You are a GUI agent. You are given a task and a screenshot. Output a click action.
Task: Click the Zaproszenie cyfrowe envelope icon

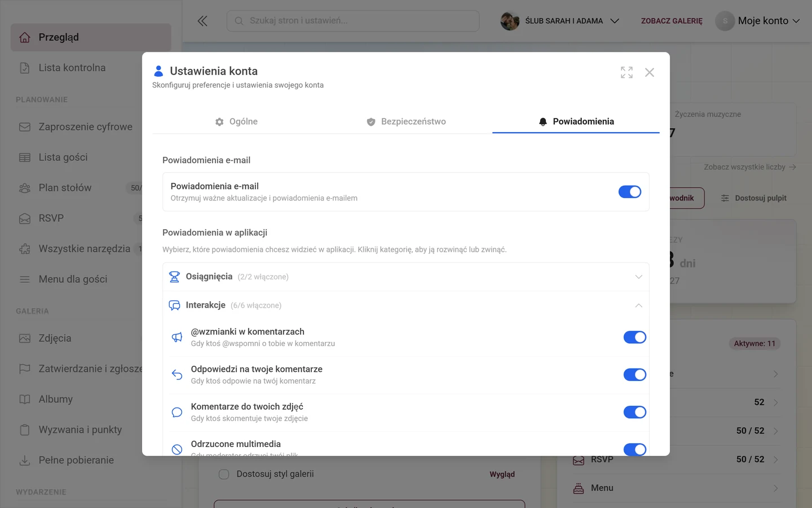coord(25,127)
